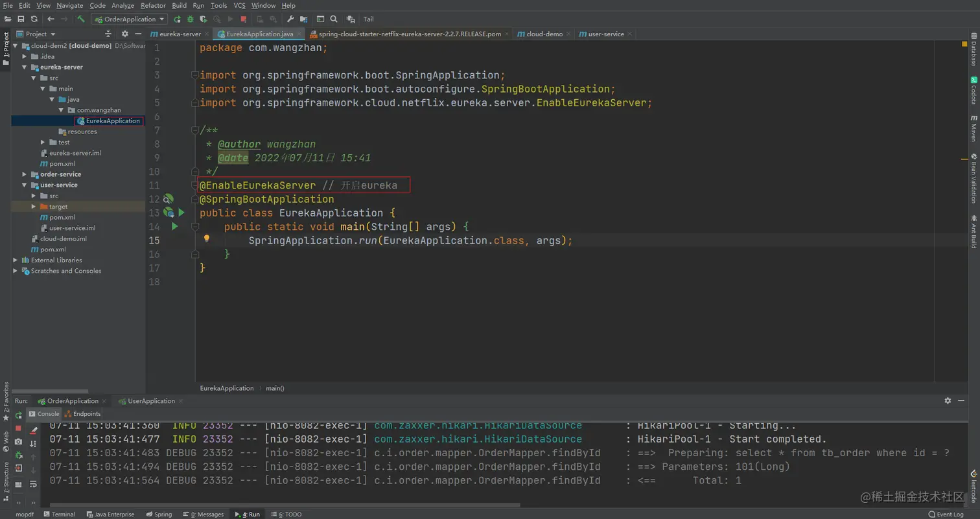Screen dimensions: 980x519
Task: Click the Project panel gear settings icon
Action: point(125,34)
